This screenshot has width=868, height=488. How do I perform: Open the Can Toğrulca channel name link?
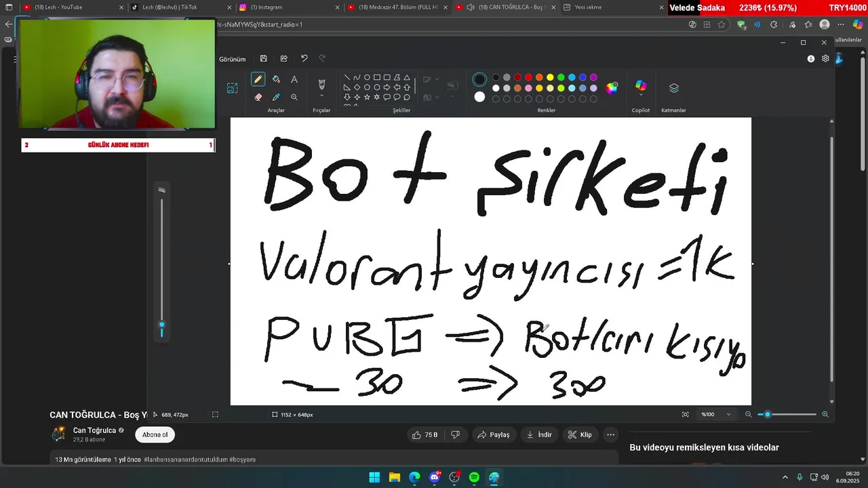pos(94,430)
